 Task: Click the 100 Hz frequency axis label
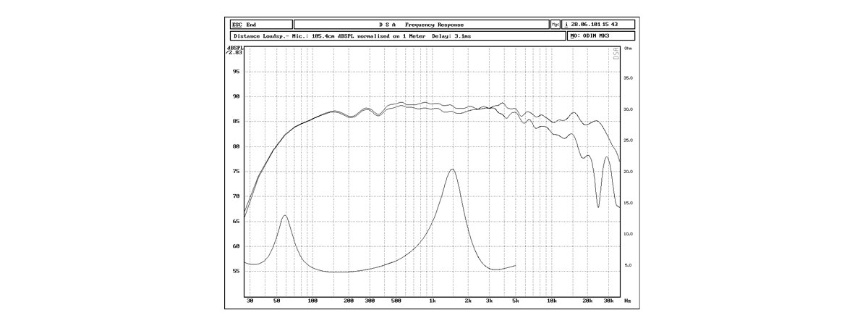tap(312, 300)
